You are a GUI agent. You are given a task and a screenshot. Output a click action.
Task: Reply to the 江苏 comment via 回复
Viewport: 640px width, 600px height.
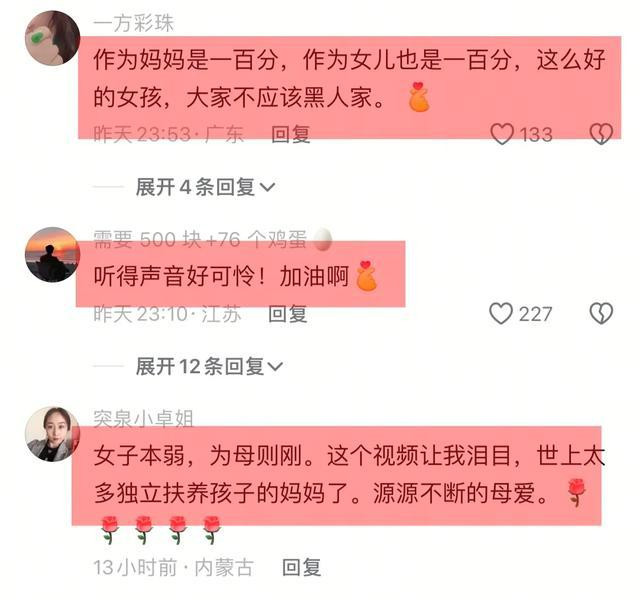tap(288, 314)
